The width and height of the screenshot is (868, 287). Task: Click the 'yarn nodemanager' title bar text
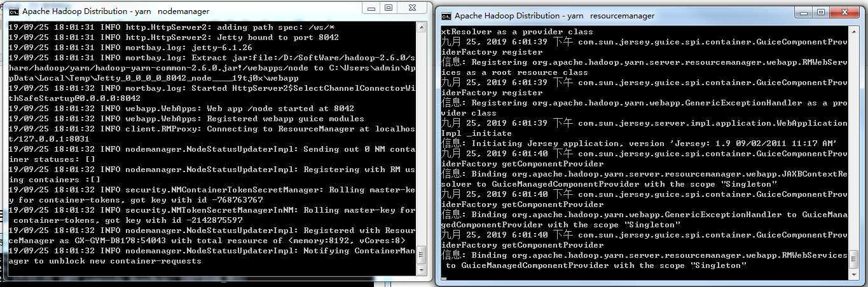(116, 11)
